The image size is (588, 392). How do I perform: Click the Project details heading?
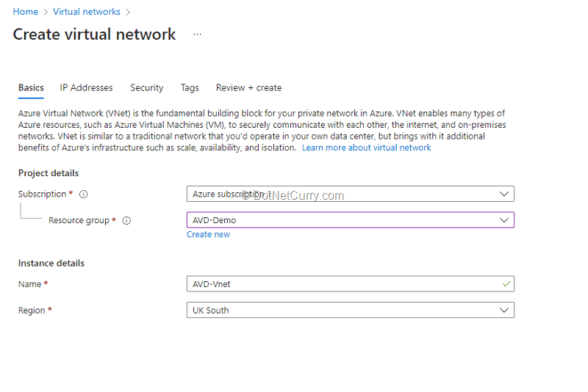(x=49, y=173)
